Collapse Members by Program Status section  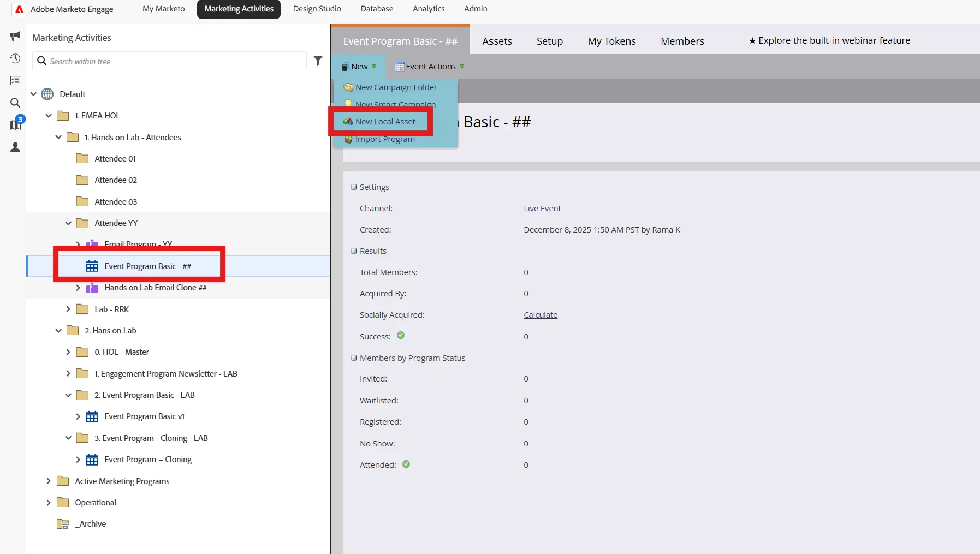[354, 358]
